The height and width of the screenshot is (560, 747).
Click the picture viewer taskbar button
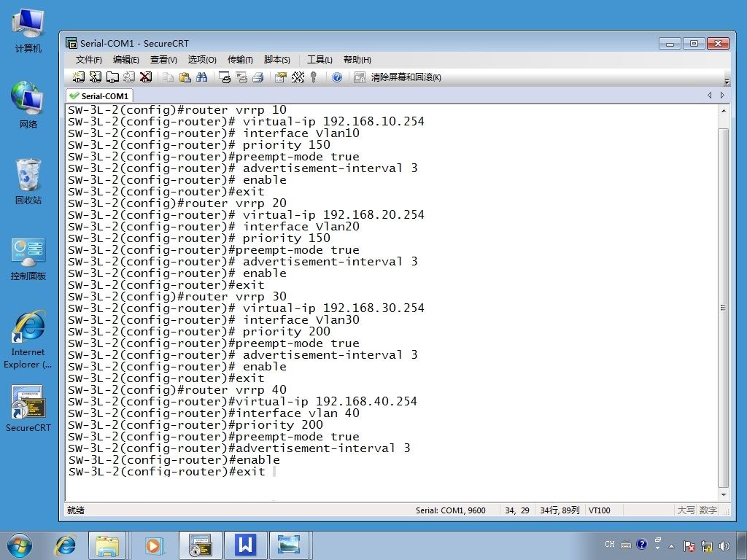[290, 545]
